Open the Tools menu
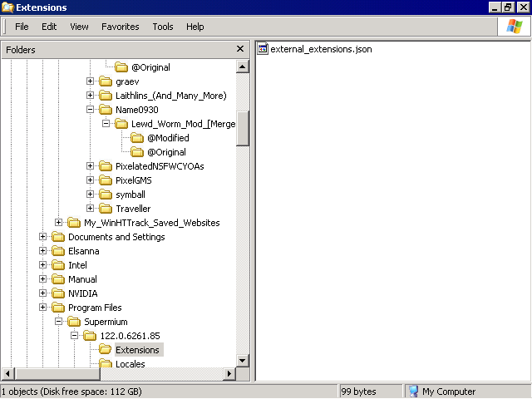Viewport: 532px width, 399px height. click(x=163, y=27)
